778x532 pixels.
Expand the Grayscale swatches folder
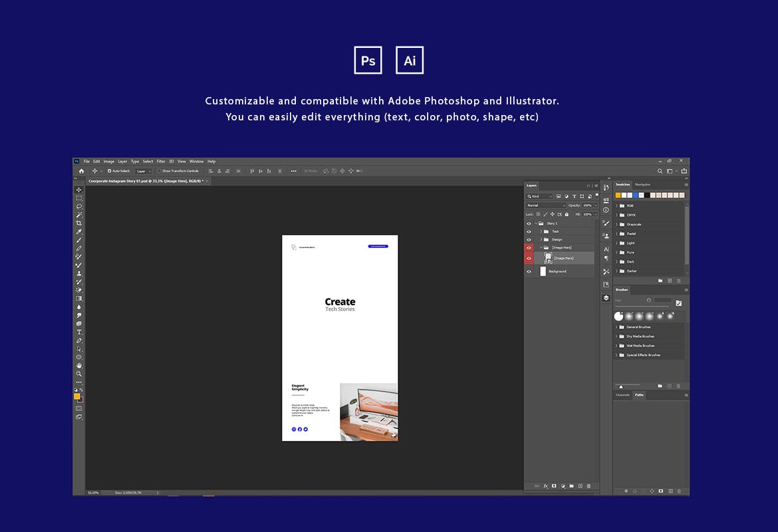coord(616,224)
